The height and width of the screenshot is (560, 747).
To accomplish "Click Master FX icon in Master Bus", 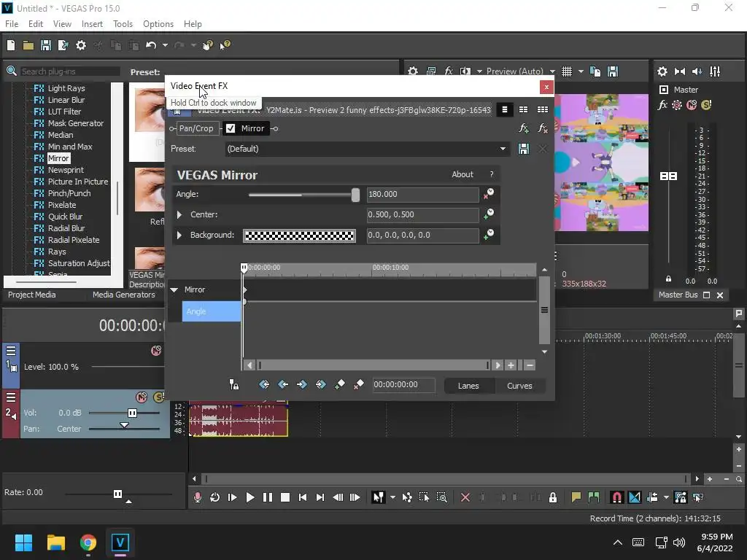I will coord(662,105).
